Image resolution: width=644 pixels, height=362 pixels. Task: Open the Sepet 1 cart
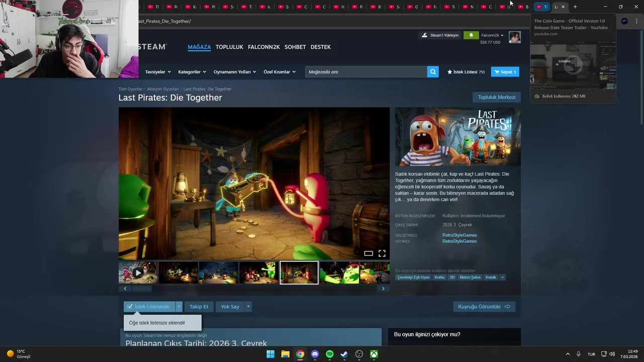coord(505,72)
